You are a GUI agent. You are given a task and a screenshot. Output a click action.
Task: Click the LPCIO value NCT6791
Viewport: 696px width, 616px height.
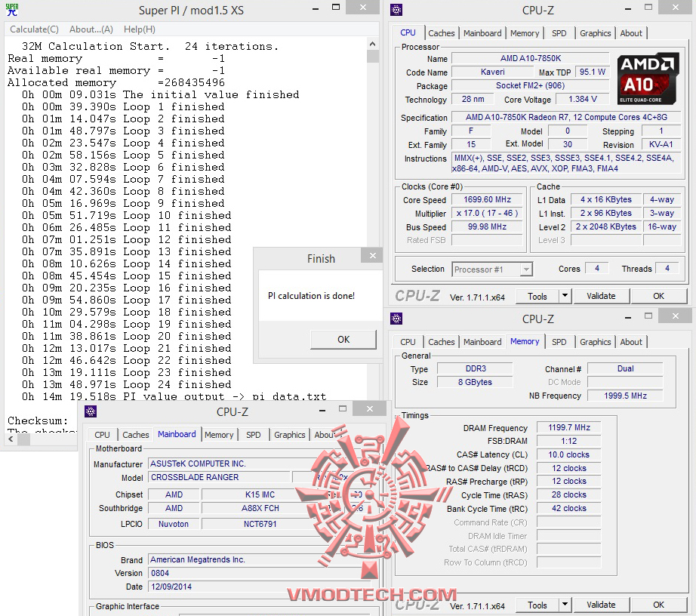260,524
